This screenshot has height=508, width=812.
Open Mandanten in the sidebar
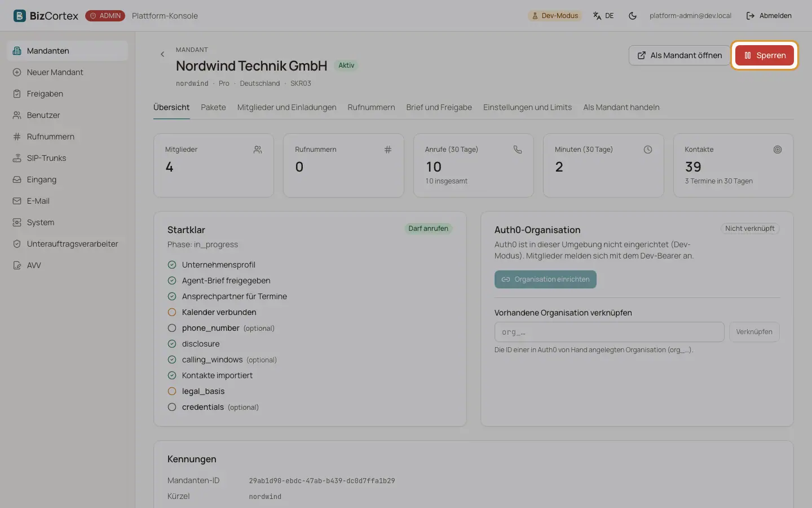coord(68,51)
